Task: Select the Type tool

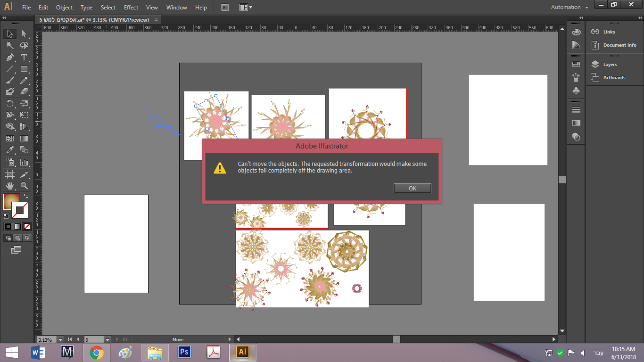Action: tap(24, 58)
